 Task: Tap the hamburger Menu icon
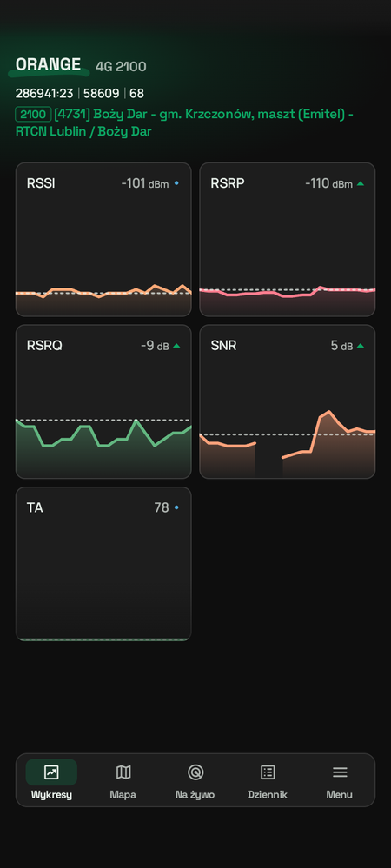(x=340, y=772)
